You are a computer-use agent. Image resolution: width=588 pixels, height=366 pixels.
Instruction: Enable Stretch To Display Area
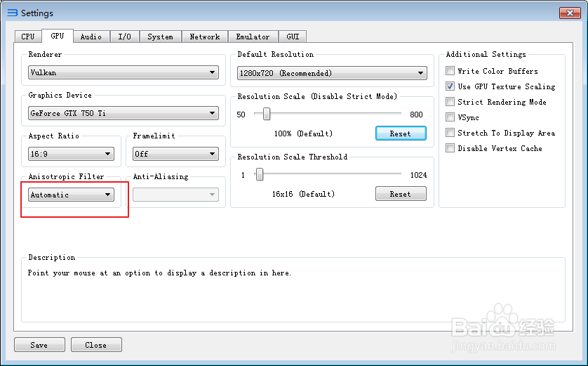click(450, 133)
